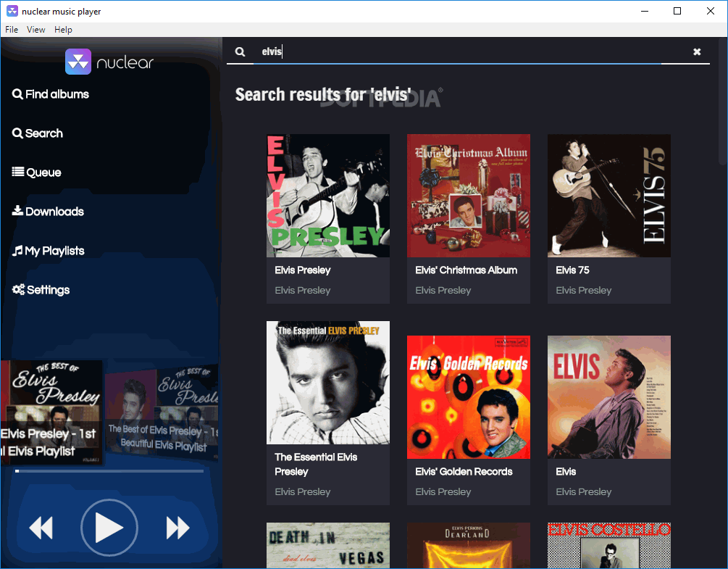The width and height of the screenshot is (728, 569).
Task: Click 'Search results for elvis' heading
Action: 323,95
